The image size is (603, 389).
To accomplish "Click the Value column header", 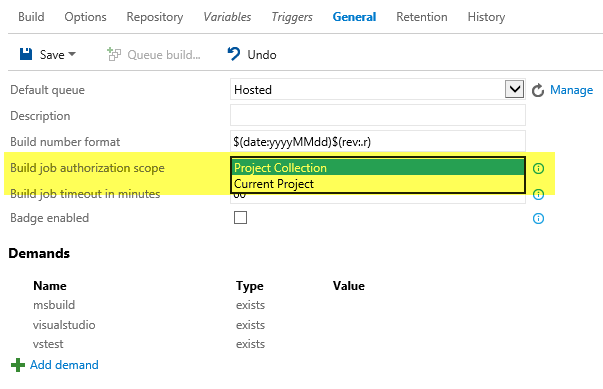I will pyautogui.click(x=348, y=286).
